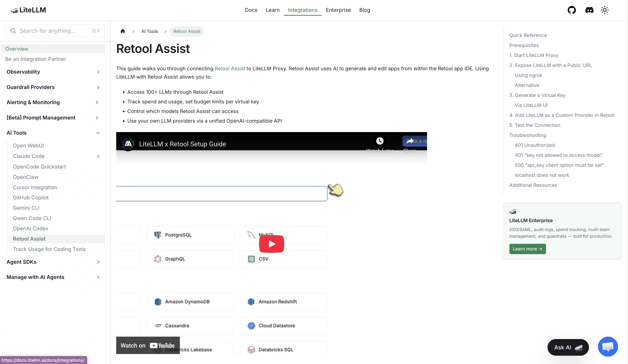This screenshot has height=364, width=628.
Task: Open the blue chat support bubble
Action: pyautogui.click(x=608, y=347)
